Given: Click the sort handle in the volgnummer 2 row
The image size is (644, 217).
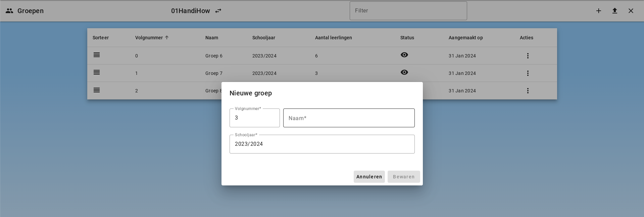Looking at the screenshot, I should (97, 90).
